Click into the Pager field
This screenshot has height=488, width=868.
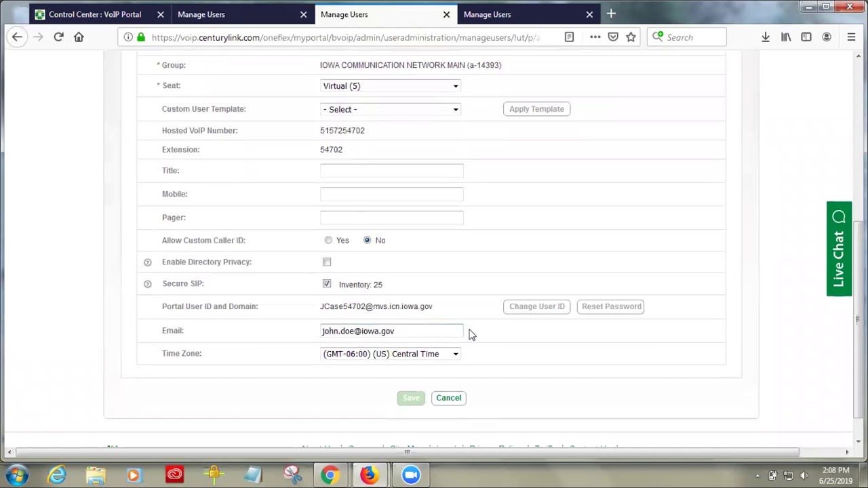coord(392,218)
